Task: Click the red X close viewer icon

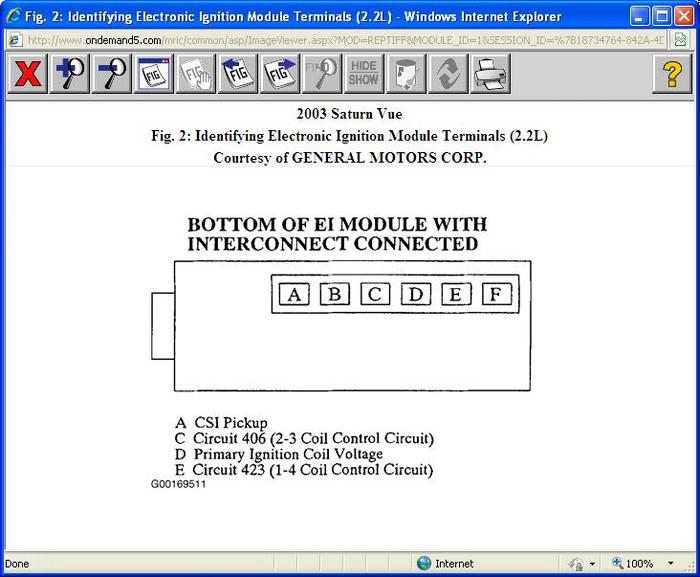Action: click(28, 74)
